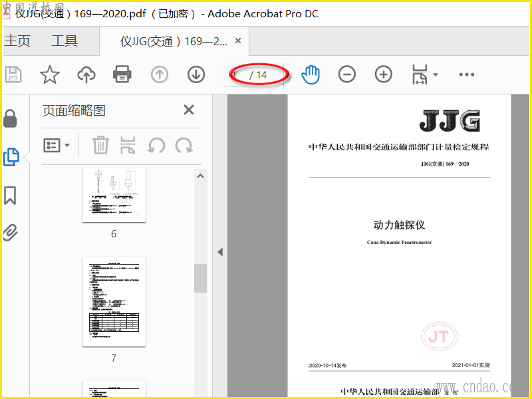This screenshot has width=532, height=399.
Task: Click the thumbnail panel page-layout icon
Action: coord(128,145)
